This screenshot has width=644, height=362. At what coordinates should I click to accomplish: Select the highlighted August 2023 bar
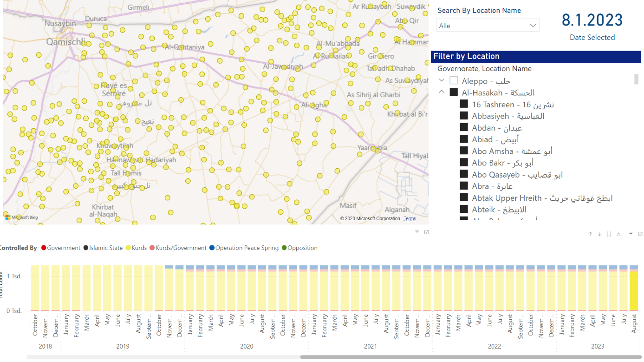click(634, 290)
